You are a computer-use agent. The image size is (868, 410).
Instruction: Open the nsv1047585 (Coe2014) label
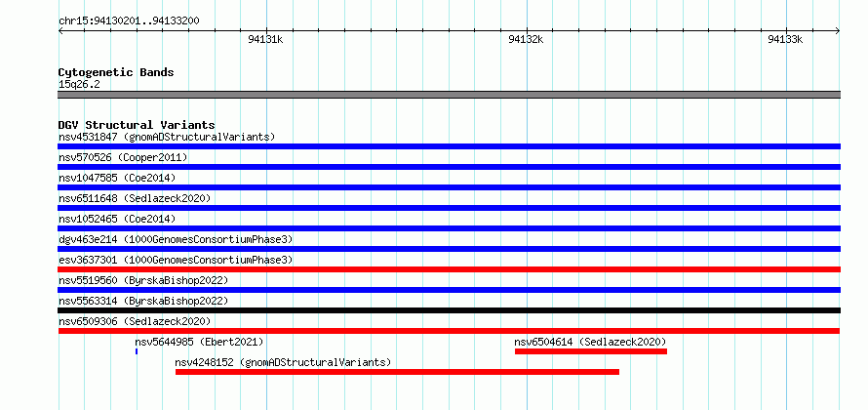pos(117,178)
